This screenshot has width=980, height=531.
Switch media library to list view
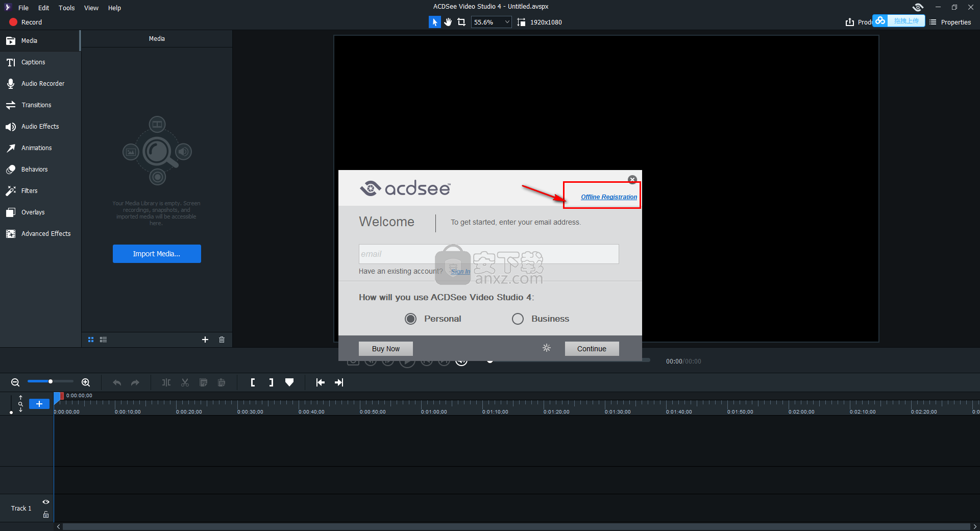[103, 340]
